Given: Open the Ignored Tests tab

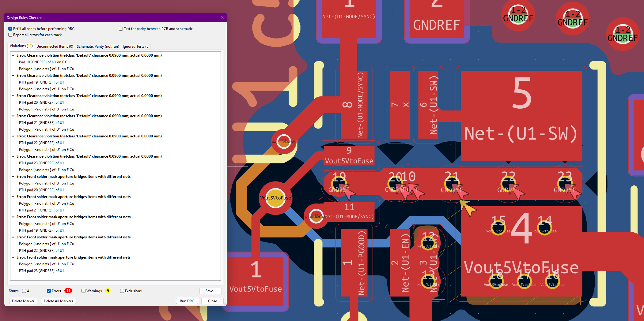Looking at the screenshot, I should (x=136, y=47).
